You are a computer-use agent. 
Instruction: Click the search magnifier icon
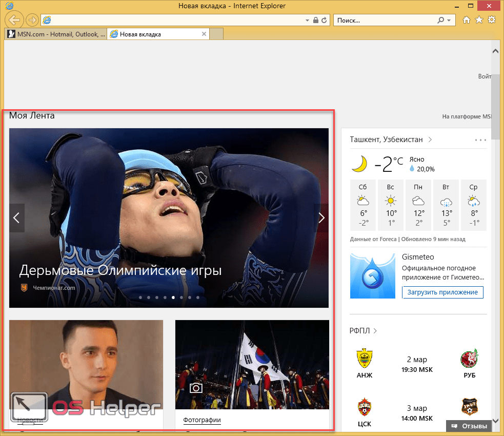[440, 21]
